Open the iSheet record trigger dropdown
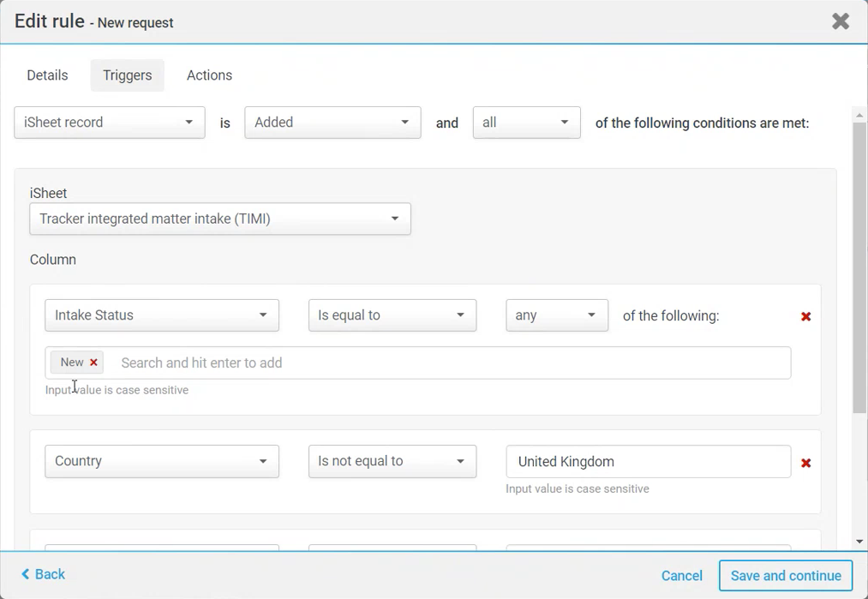The width and height of the screenshot is (868, 599). click(x=110, y=123)
